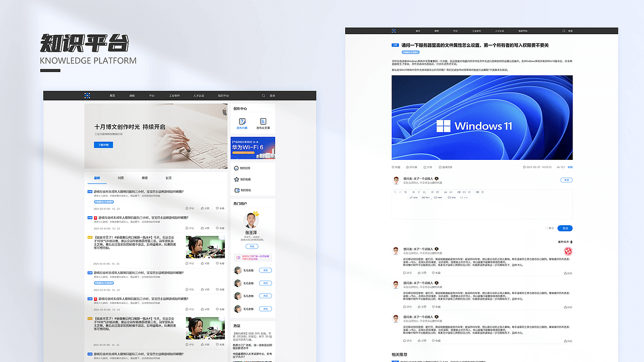644x362 pixels.
Task: Follow 张玉泽 with the 关注 button
Action: pyautogui.click(x=252, y=247)
